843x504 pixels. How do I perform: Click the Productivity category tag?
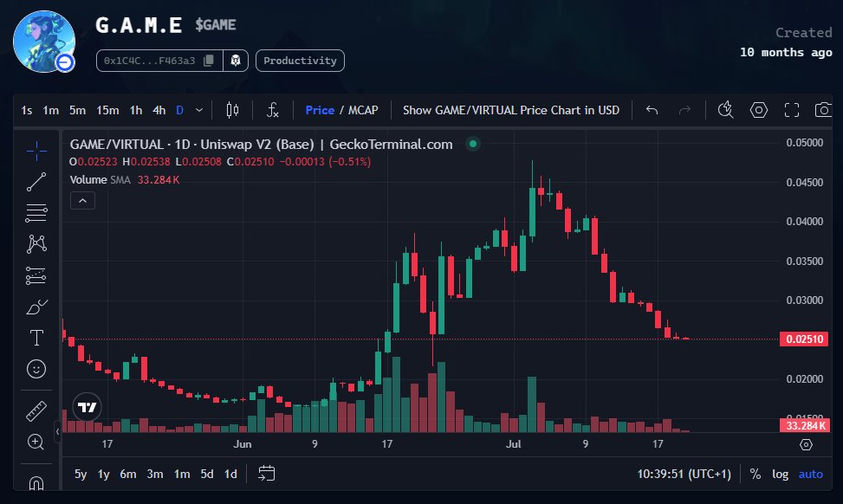click(300, 61)
